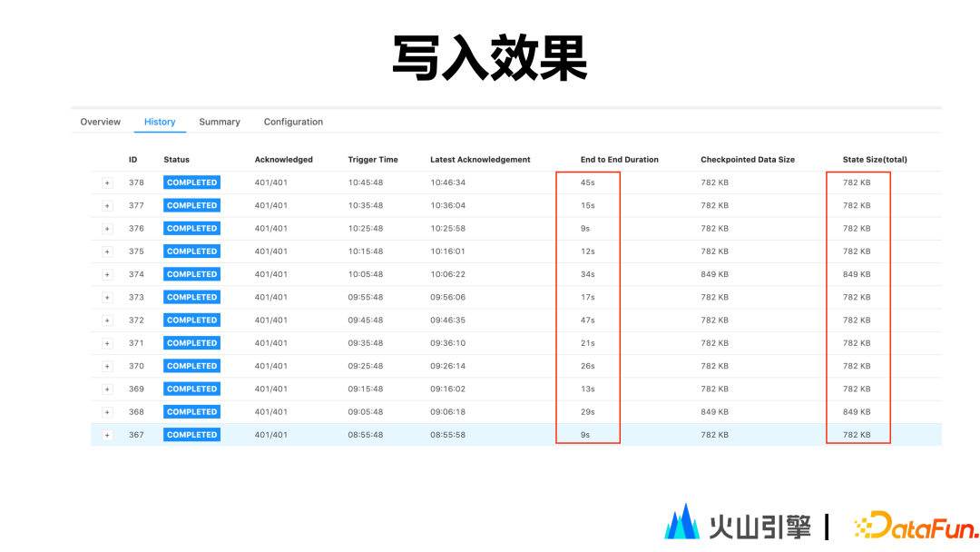Viewport: 980px width, 552px height.
Task: Click COMPLETED status badge for checkpoint 369
Action: [191, 389]
